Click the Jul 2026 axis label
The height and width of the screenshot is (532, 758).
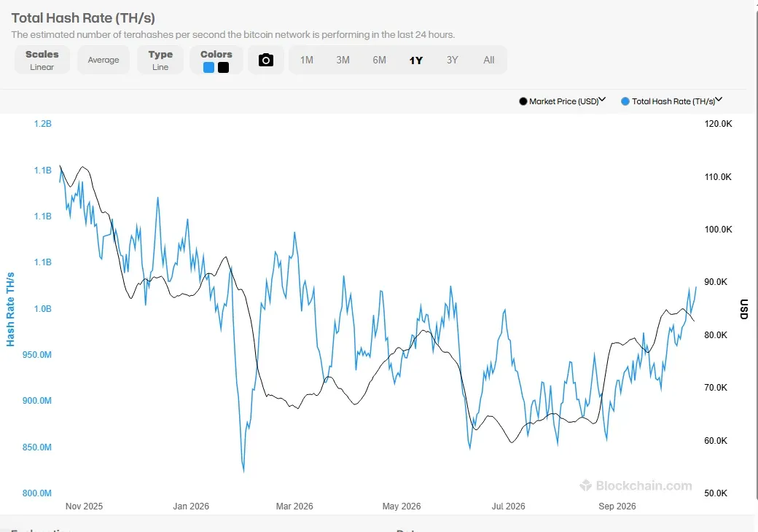tap(508, 506)
